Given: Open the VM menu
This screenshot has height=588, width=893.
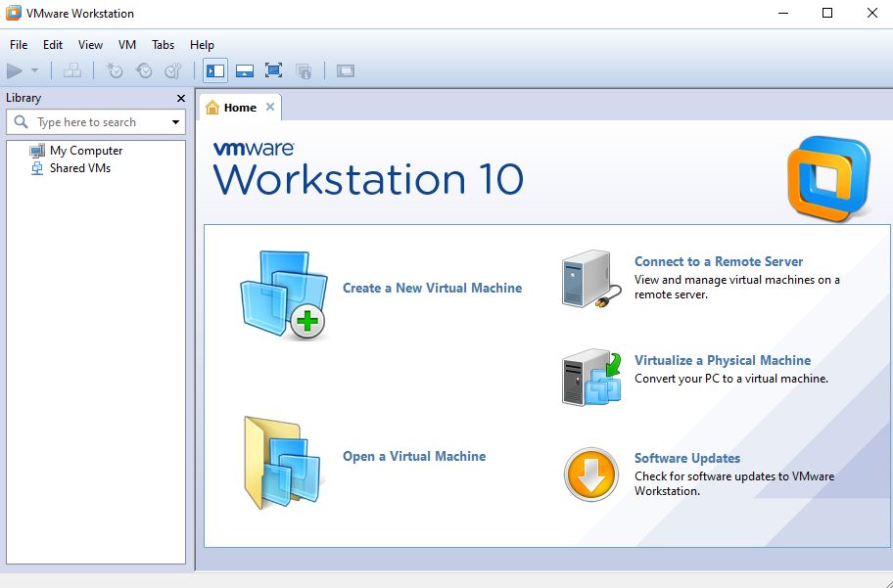Looking at the screenshot, I should (127, 44).
